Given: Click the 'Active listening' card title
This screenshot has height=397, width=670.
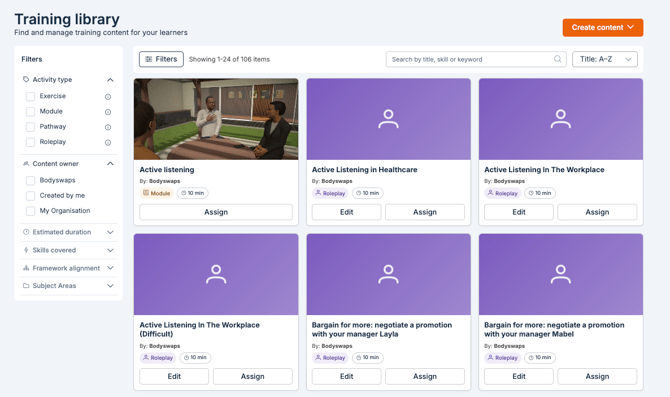Looking at the screenshot, I should pyautogui.click(x=167, y=170).
